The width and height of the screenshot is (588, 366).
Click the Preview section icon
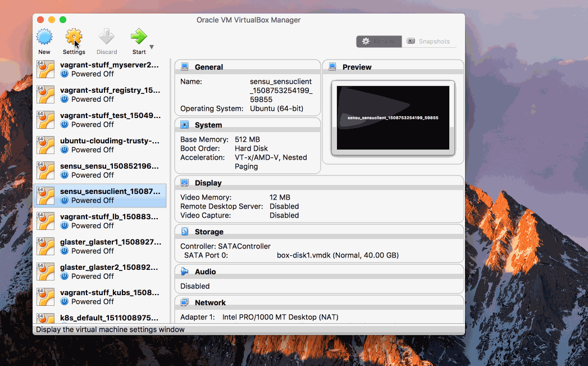pos(332,67)
